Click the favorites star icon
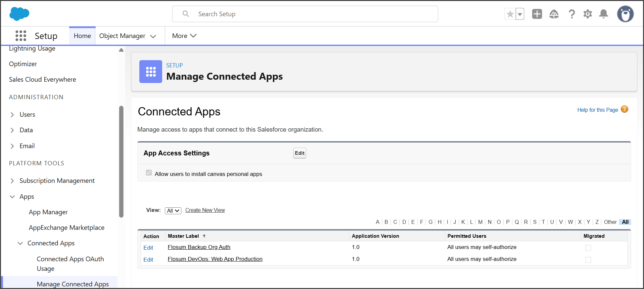Viewport: 644px width, 289px height. coord(510,14)
